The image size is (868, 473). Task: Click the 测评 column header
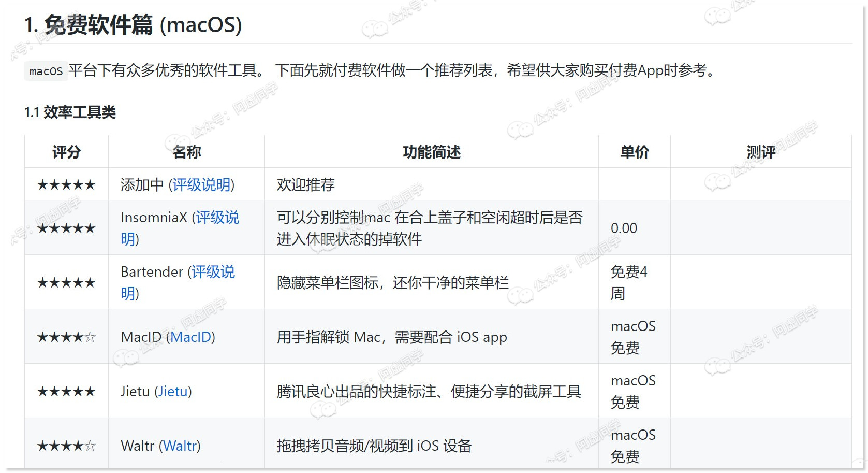coord(761,152)
